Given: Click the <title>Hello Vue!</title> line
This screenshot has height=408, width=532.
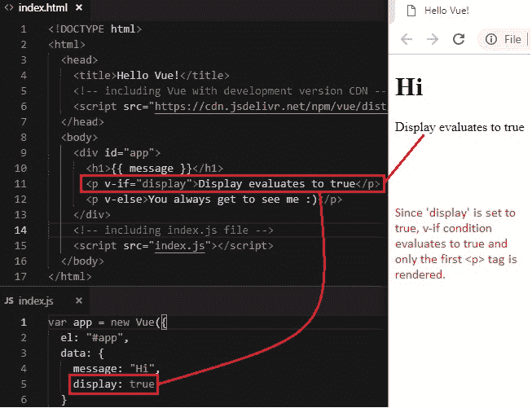Looking at the screenshot, I should tap(152, 75).
